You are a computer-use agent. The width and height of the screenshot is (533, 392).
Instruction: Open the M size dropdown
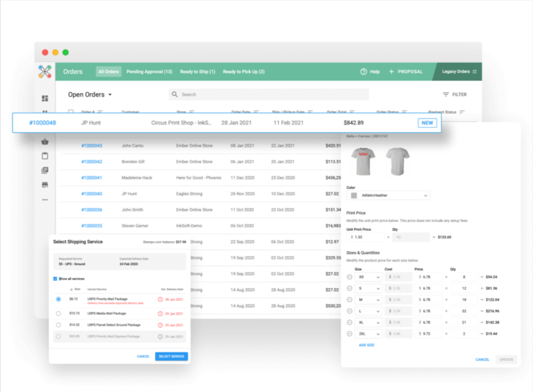point(368,300)
